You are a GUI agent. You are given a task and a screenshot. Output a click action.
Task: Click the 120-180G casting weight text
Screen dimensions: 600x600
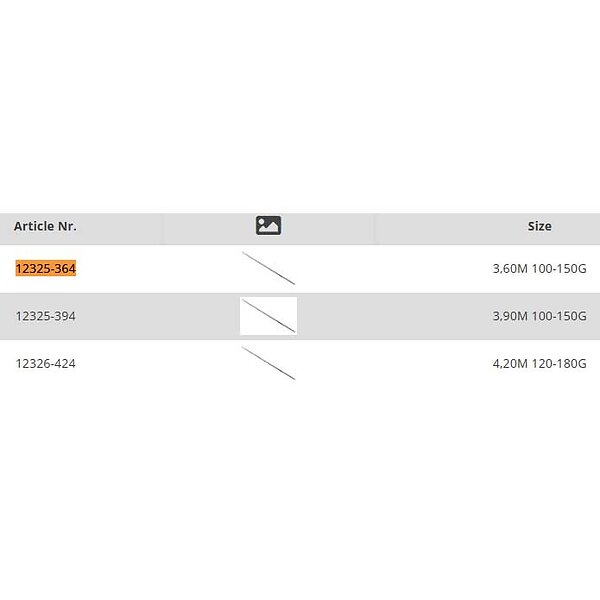561,363
